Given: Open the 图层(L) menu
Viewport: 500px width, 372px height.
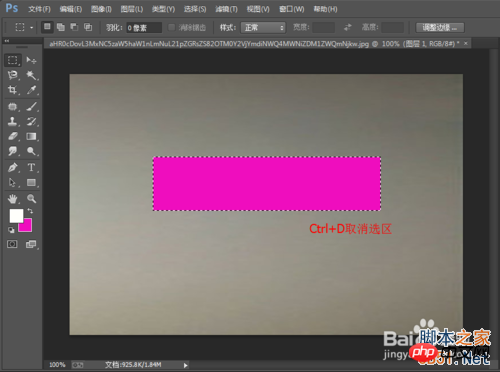Looking at the screenshot, I should click(x=132, y=9).
